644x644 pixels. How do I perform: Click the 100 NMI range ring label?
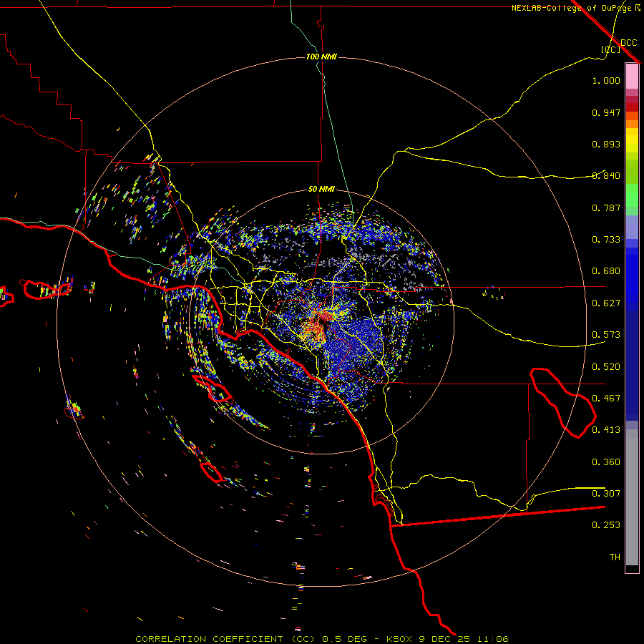[321, 57]
